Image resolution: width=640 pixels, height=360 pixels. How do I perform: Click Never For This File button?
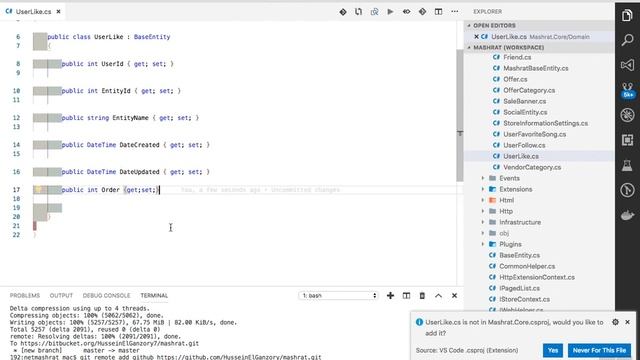tap(599, 350)
